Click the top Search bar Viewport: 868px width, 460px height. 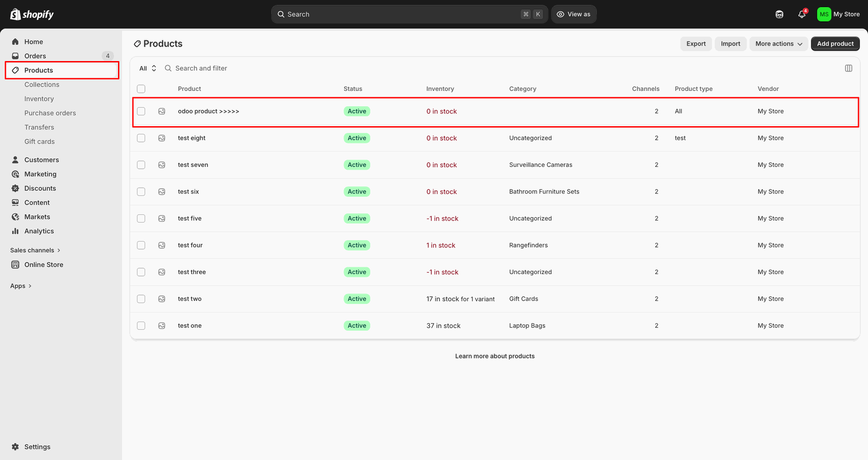[x=410, y=14]
